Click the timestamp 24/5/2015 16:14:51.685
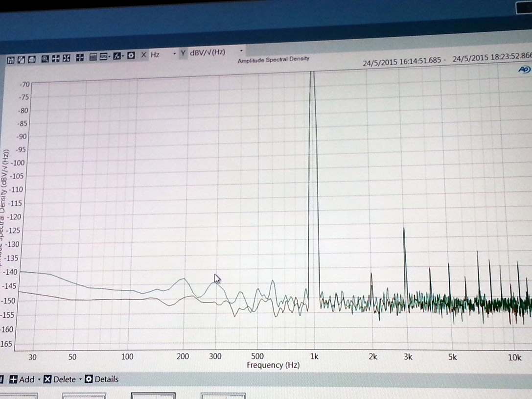 click(x=402, y=61)
